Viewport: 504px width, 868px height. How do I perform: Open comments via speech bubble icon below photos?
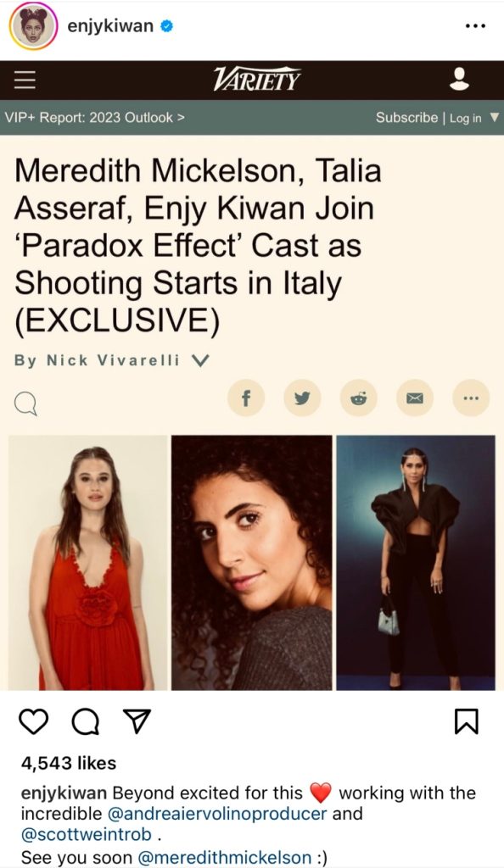click(x=86, y=721)
